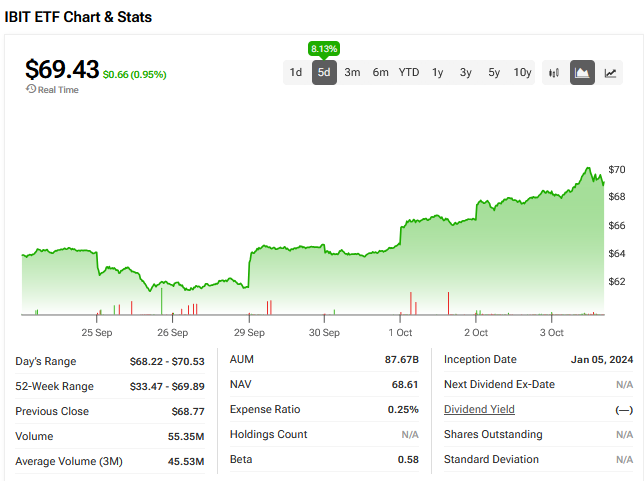Click the 1 Oct date marker
The width and height of the screenshot is (644, 481).
(400, 332)
